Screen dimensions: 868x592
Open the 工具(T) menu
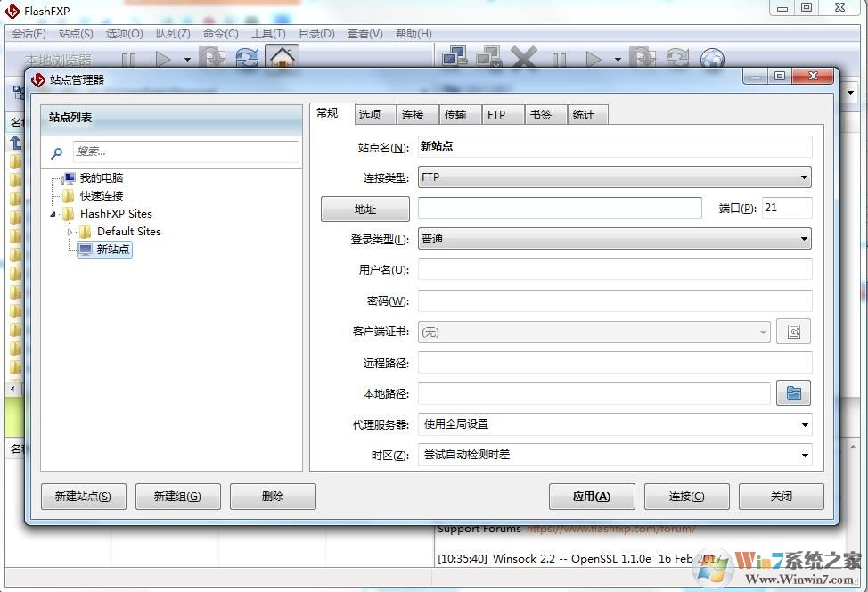pos(267,34)
